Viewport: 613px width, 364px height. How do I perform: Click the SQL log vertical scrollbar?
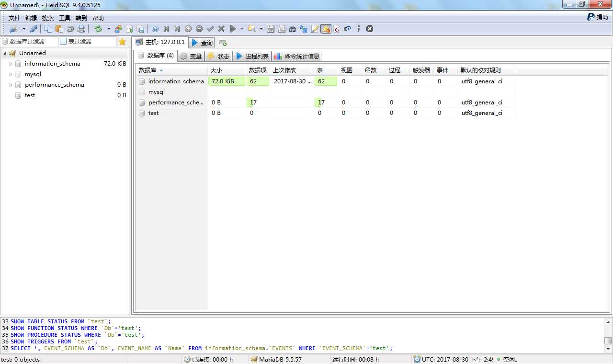click(608, 335)
